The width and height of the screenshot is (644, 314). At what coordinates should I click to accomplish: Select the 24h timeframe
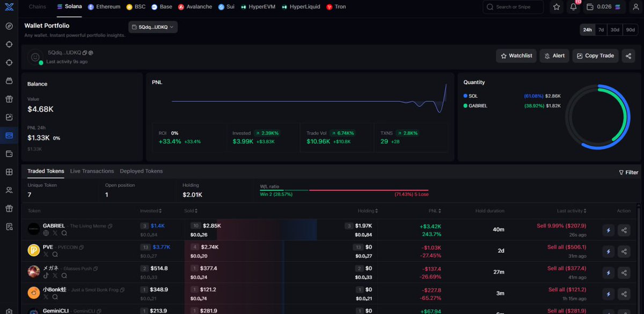point(587,30)
